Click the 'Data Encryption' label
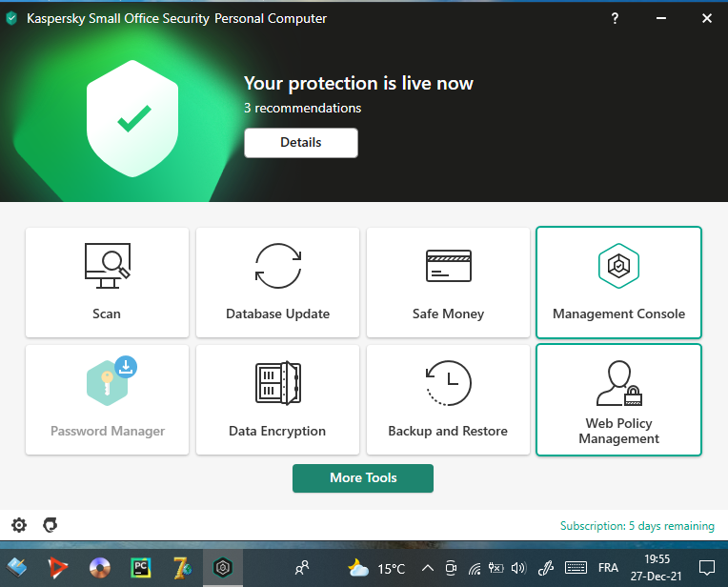 277,431
